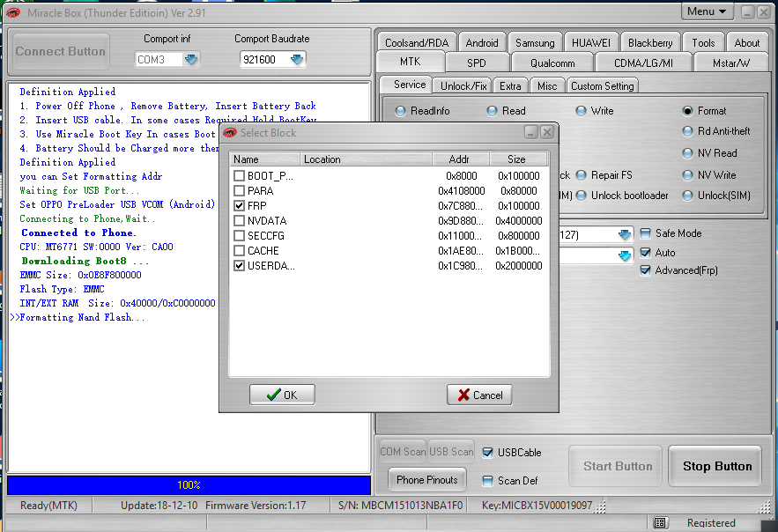This screenshot has height=532, width=778.
Task: Check the NVDATA block checkbox
Action: [239, 220]
